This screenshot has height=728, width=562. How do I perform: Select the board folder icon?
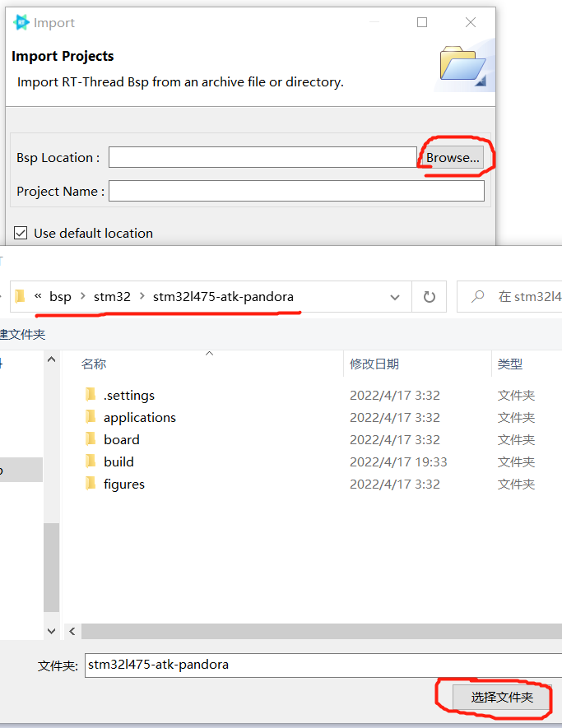click(91, 438)
